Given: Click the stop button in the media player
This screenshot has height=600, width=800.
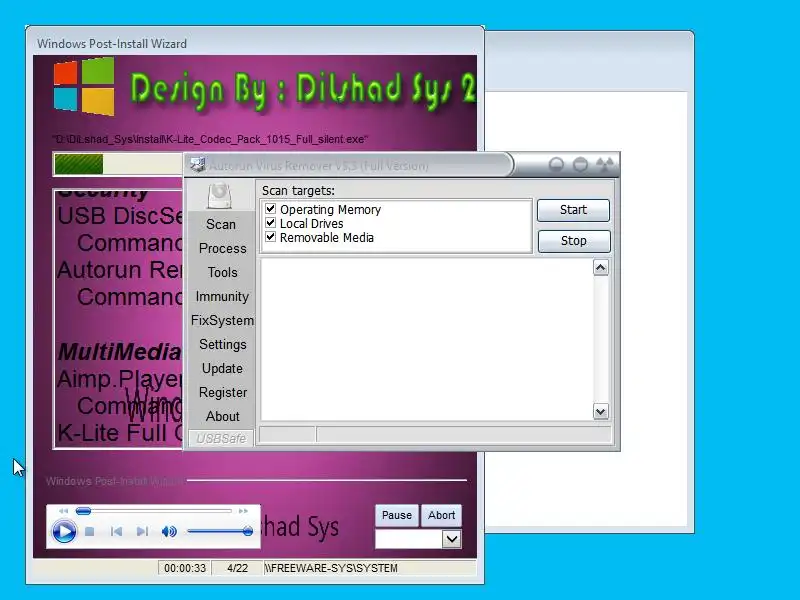Looking at the screenshot, I should point(90,532).
